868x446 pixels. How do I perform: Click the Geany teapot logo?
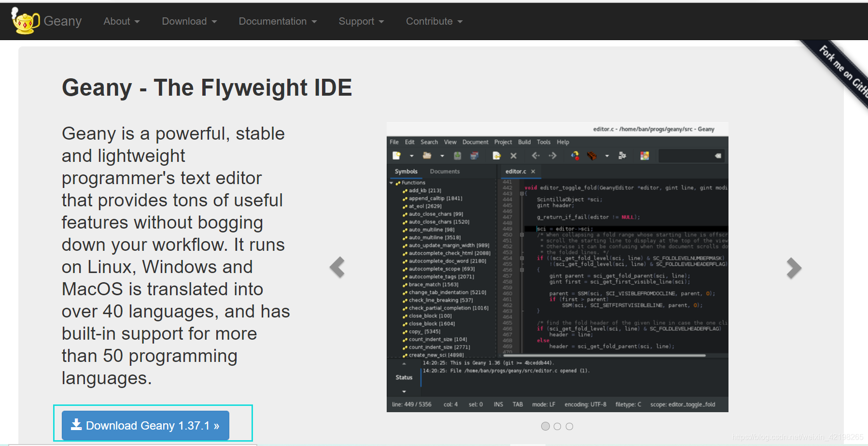25,21
